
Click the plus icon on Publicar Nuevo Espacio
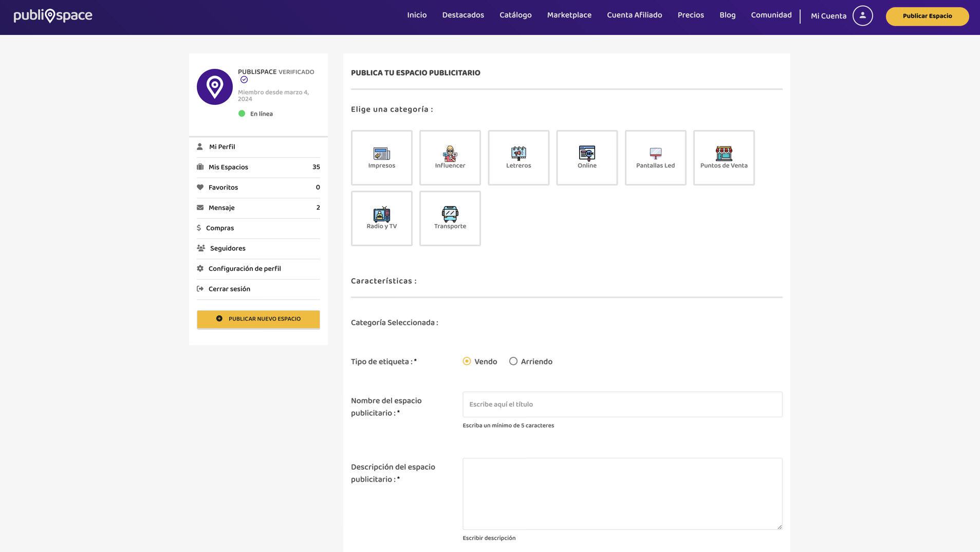click(219, 319)
